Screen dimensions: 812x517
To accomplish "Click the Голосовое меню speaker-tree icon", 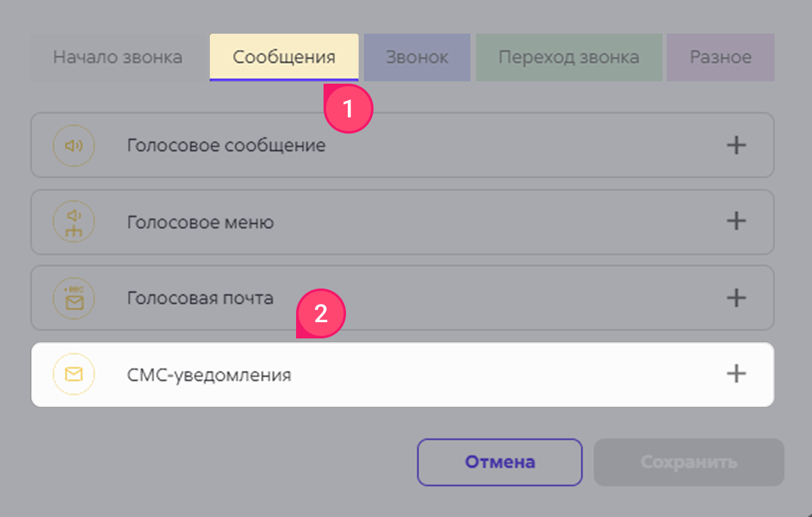I will click(74, 222).
